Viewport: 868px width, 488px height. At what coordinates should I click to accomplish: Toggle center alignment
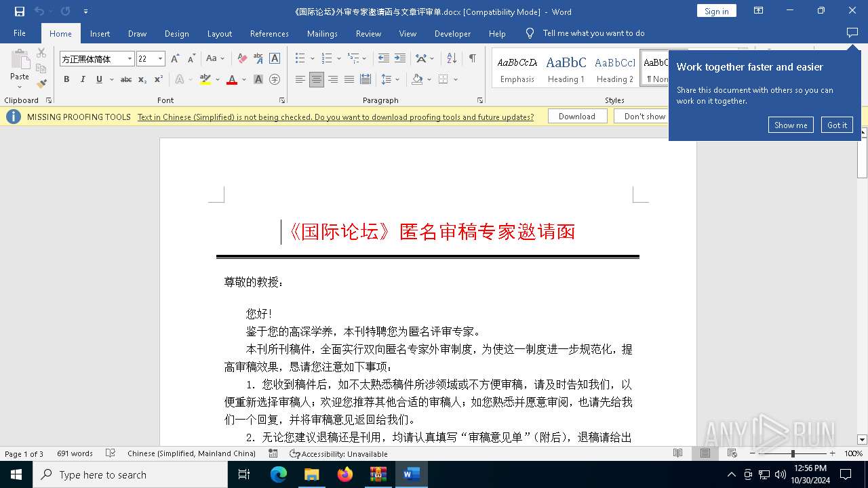pos(317,79)
